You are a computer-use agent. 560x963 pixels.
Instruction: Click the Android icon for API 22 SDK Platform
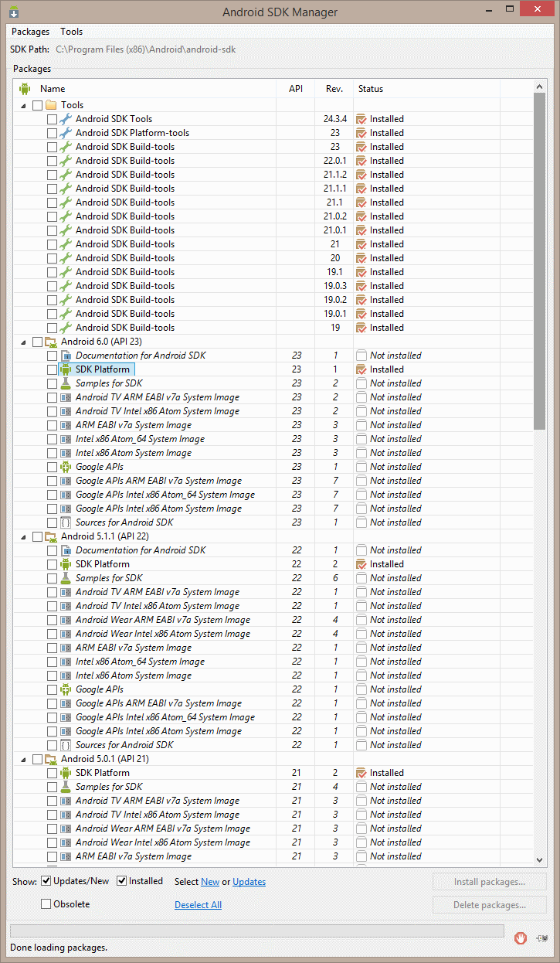tap(66, 564)
